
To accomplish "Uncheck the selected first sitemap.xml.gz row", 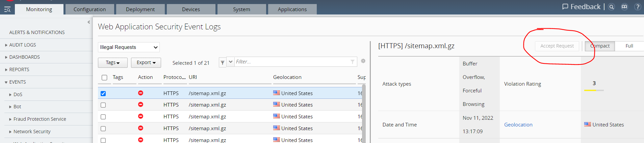I will [x=103, y=93].
